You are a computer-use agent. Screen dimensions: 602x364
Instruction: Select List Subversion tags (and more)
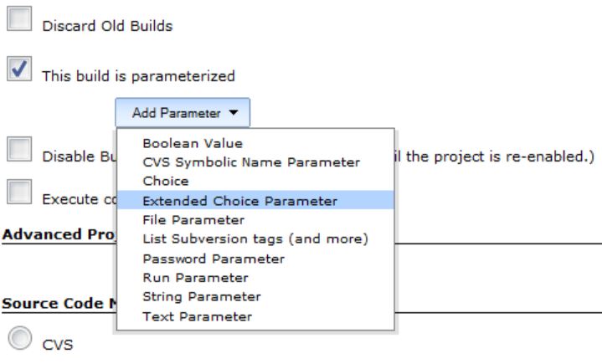coord(255,239)
